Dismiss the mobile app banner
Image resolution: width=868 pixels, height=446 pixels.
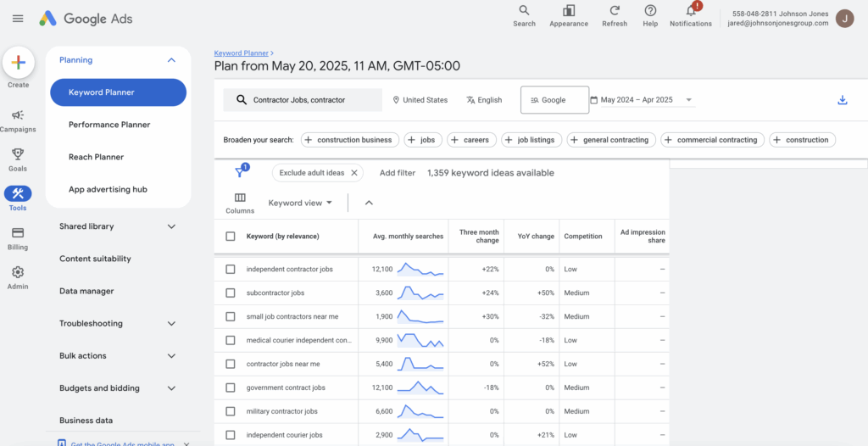(x=186, y=443)
